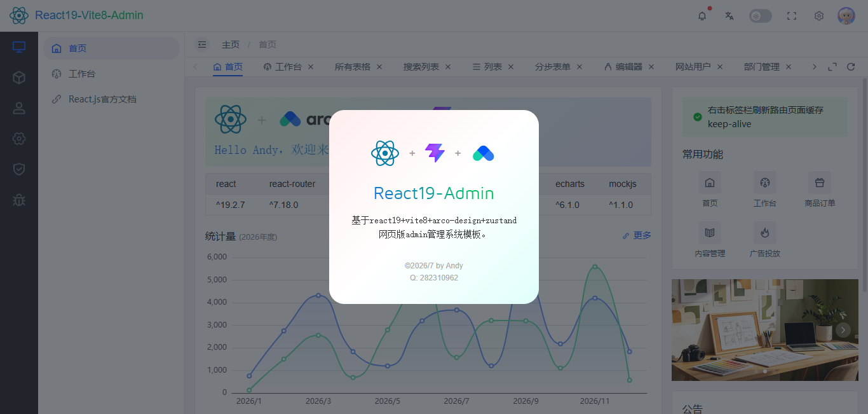Click the 2026/11 label on chart axis

point(595,401)
